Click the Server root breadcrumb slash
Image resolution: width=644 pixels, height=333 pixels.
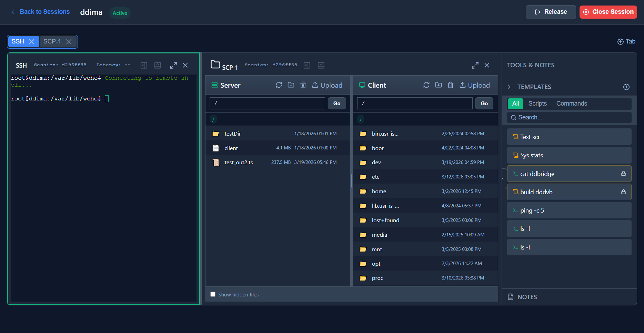[213, 119]
